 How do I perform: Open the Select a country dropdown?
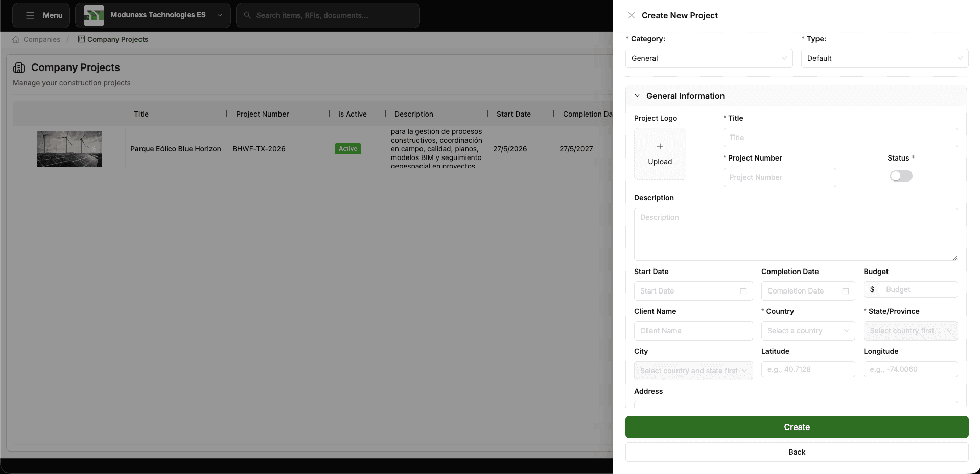tap(808, 331)
